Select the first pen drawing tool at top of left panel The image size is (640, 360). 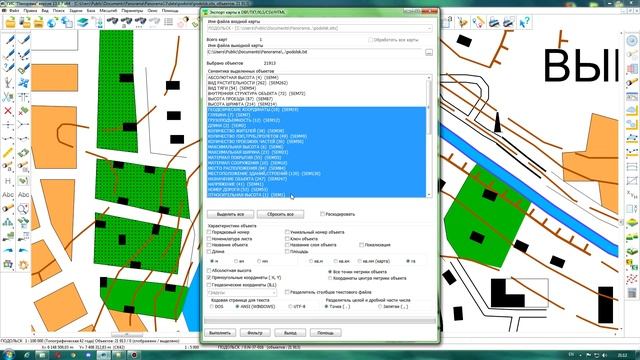coord(9,40)
